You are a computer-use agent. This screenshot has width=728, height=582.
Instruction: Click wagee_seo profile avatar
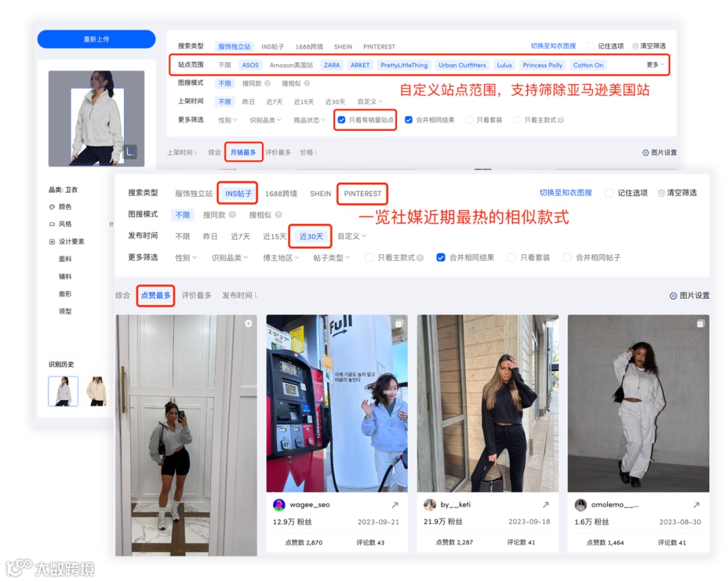(279, 505)
